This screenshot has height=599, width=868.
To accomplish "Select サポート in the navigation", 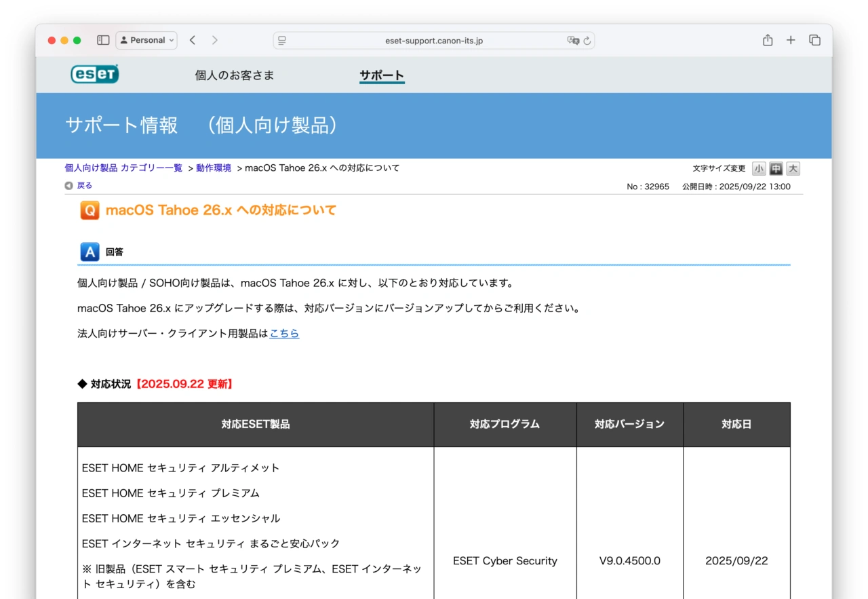I will (x=382, y=75).
